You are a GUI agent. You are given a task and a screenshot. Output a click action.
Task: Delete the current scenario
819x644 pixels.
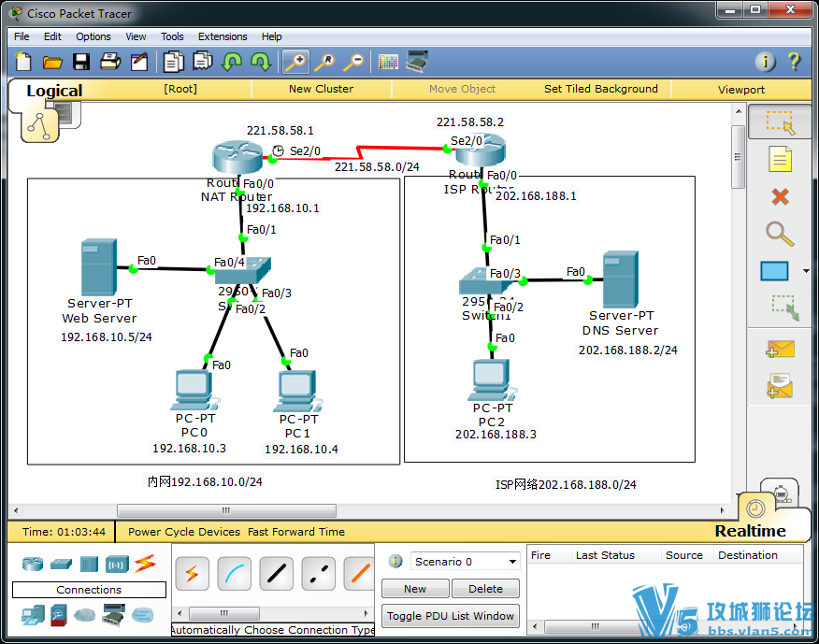(x=486, y=589)
